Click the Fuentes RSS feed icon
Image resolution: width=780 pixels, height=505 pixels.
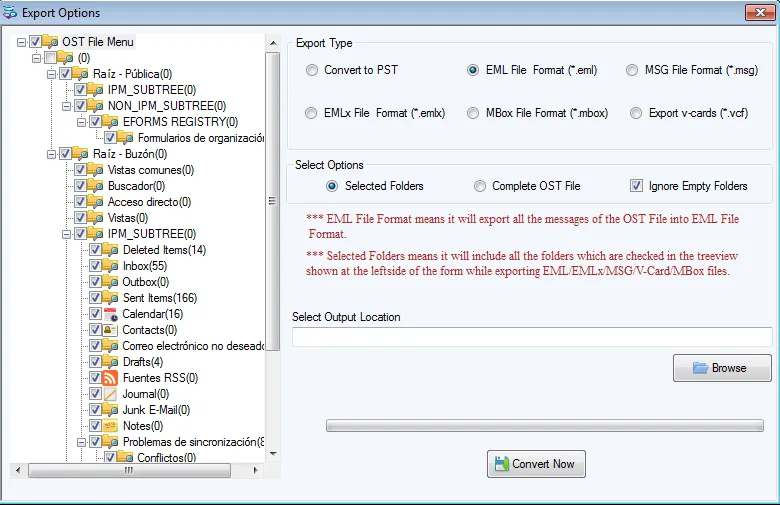point(110,378)
